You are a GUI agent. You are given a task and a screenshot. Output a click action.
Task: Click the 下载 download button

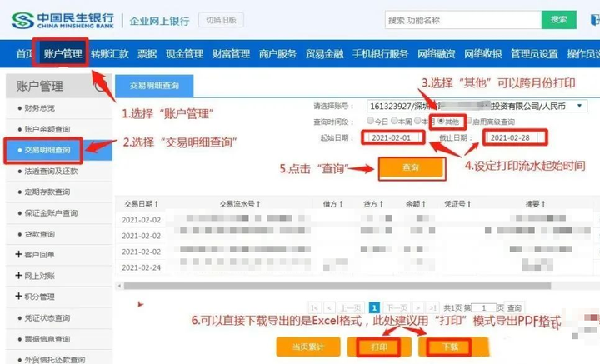coord(450,347)
